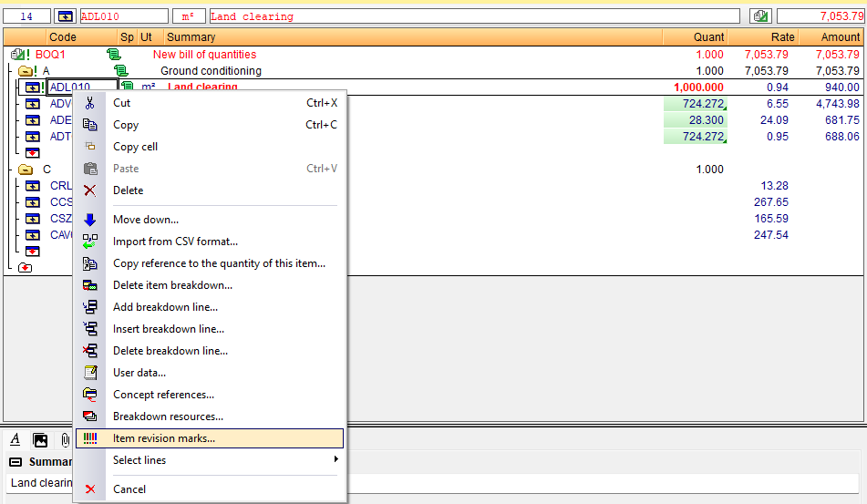867x504 pixels.
Task: Click the Land clearing description field at top
Action: [474, 16]
